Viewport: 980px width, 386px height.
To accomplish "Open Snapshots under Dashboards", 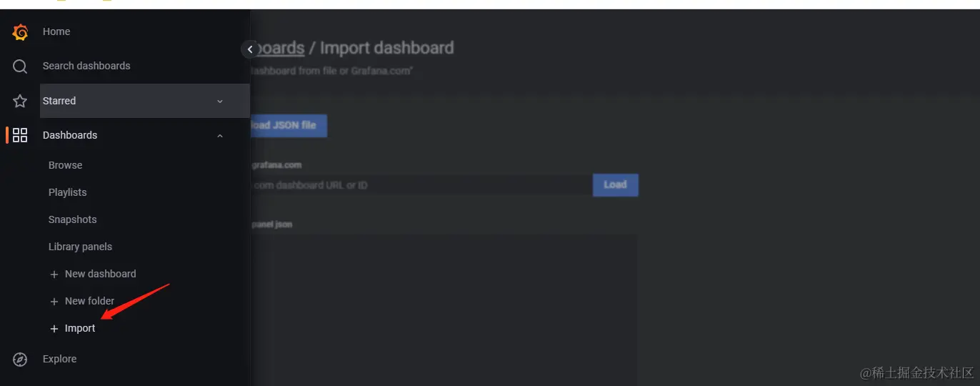I will coord(72,219).
